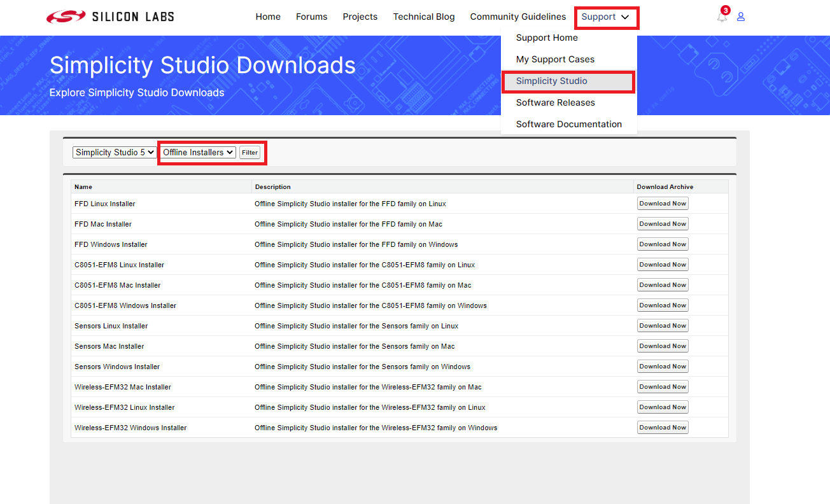The height and width of the screenshot is (504, 830).
Task: Download the FFD Mac Installer
Action: [x=663, y=224]
